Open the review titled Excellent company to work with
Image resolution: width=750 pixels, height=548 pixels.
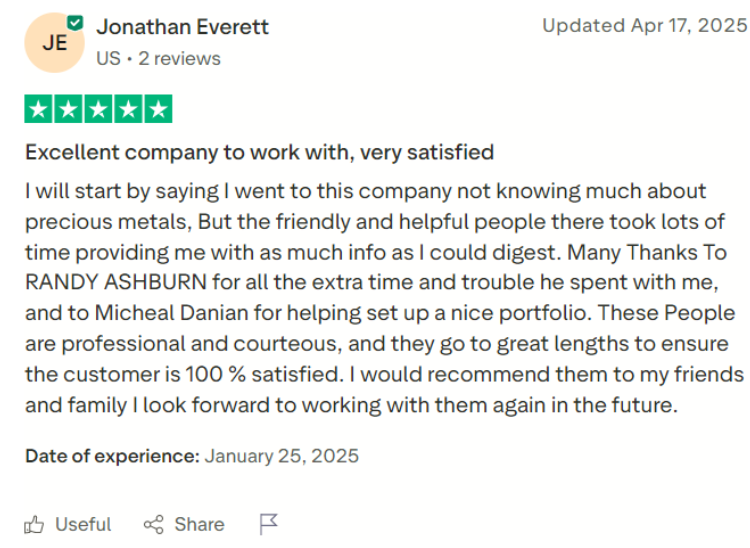click(x=259, y=153)
